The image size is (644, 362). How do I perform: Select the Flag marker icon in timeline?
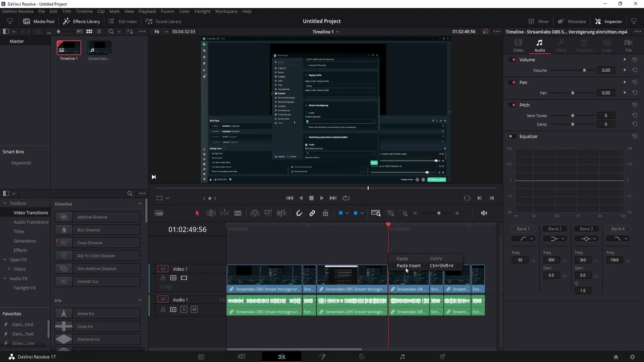(x=340, y=213)
